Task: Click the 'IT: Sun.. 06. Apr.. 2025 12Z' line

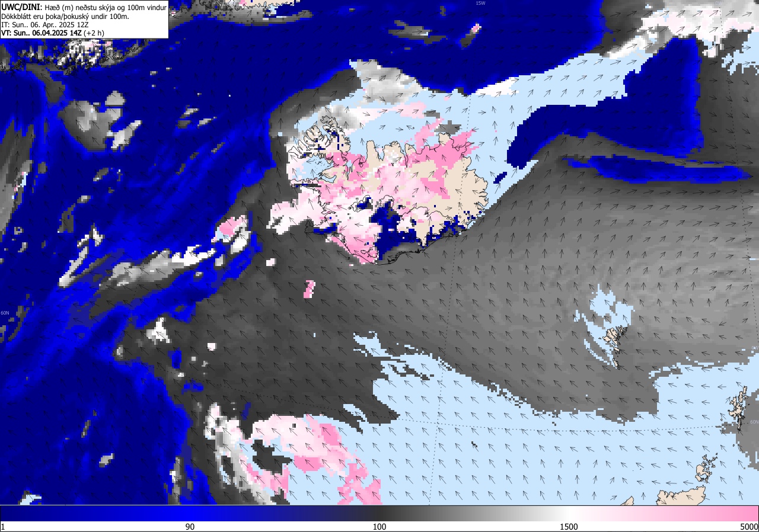Action: [44, 25]
